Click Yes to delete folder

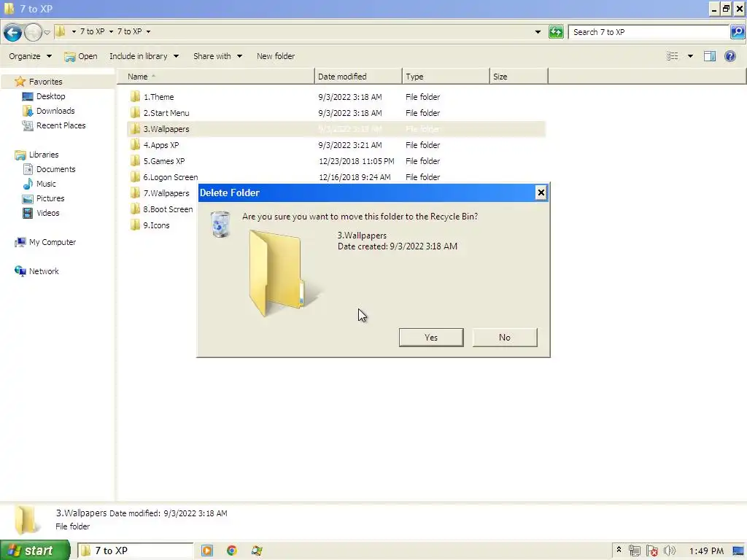pos(431,337)
